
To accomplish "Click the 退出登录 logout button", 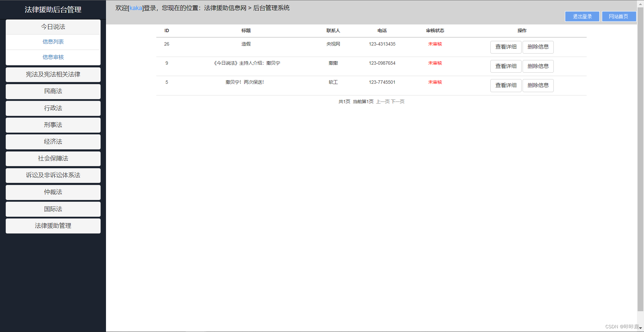I will [582, 16].
